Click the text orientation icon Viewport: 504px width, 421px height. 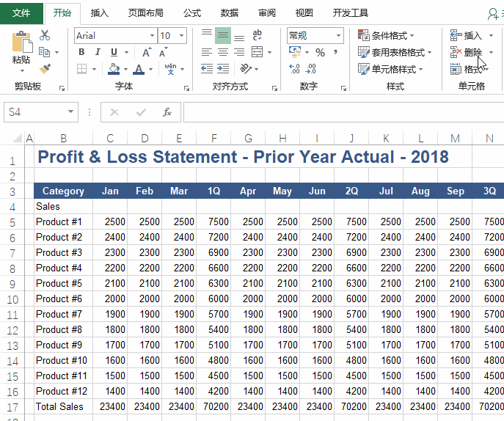coord(246,68)
